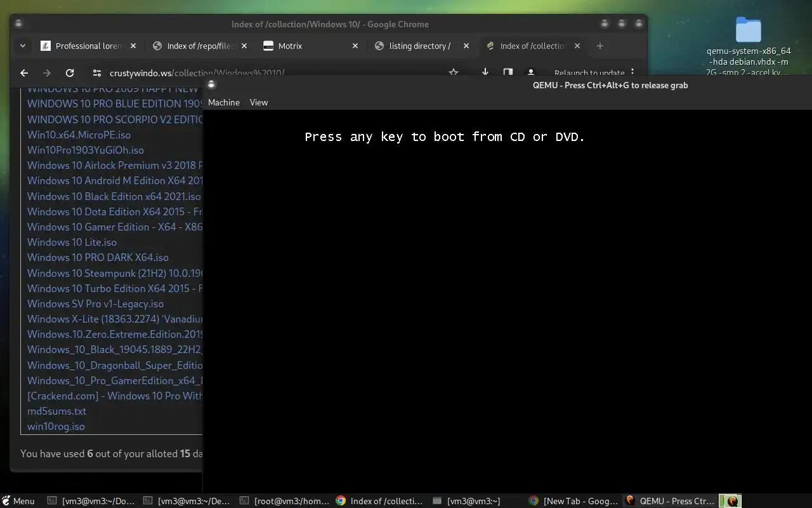Switch to vm3@vm3:~ taskbar item
812x508 pixels.
pos(476,501)
